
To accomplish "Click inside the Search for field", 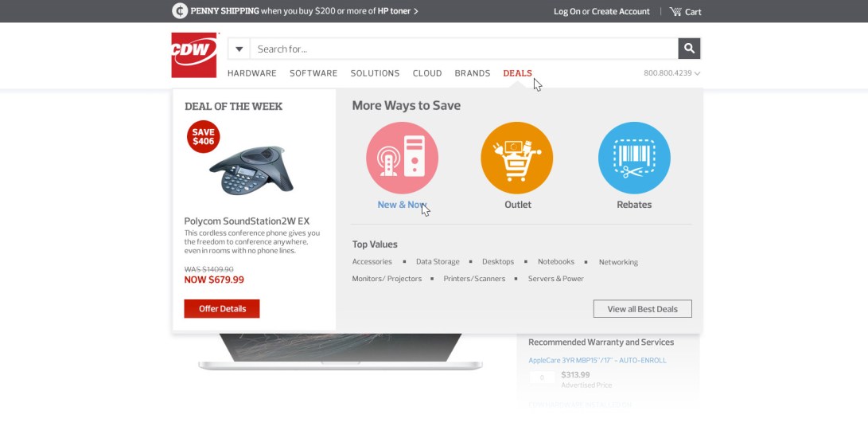I will click(464, 49).
